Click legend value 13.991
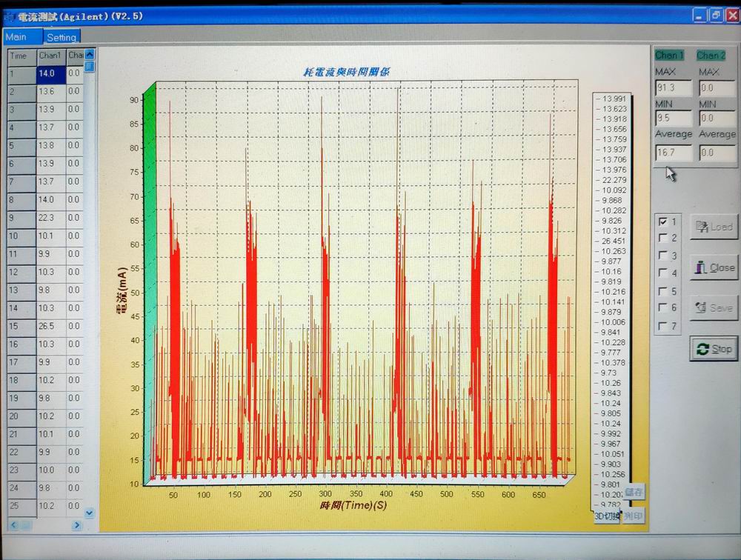Screen dimensions: 741x560 point(614,99)
